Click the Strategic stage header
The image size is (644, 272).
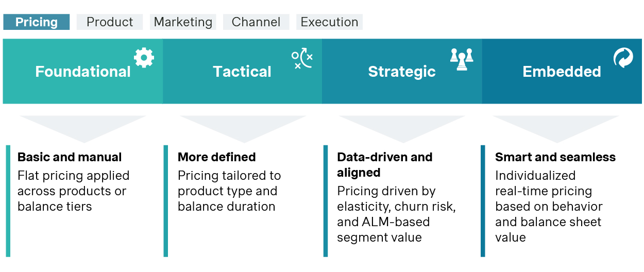(x=402, y=72)
